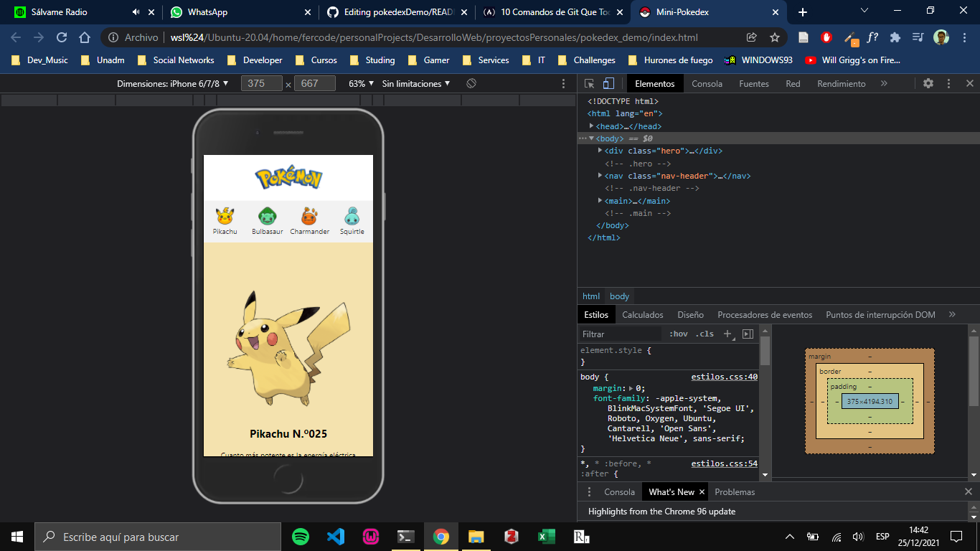Image resolution: width=980 pixels, height=551 pixels.
Task: Open the f? font finder extension
Action: coord(872,37)
